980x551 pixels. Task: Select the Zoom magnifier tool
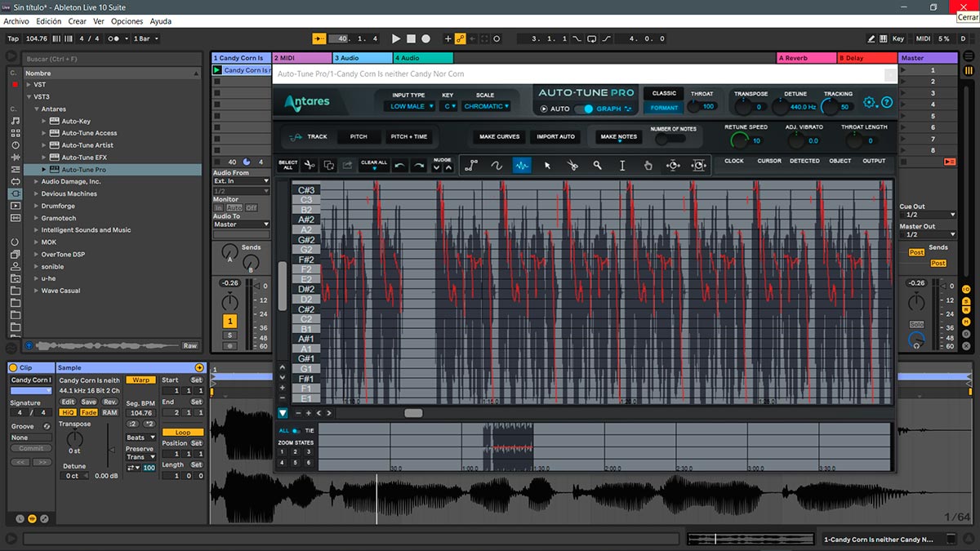point(598,166)
